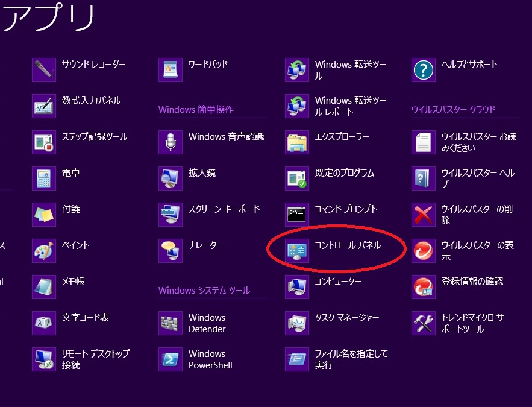Viewport: 532px width, 407px height.
Task: Open ファイル名を指定して実行 icon
Action: [x=297, y=359]
